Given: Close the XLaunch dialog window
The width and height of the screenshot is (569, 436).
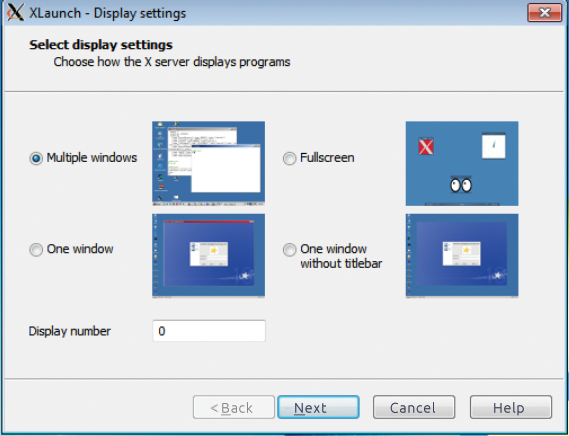Looking at the screenshot, I should pyautogui.click(x=544, y=13).
